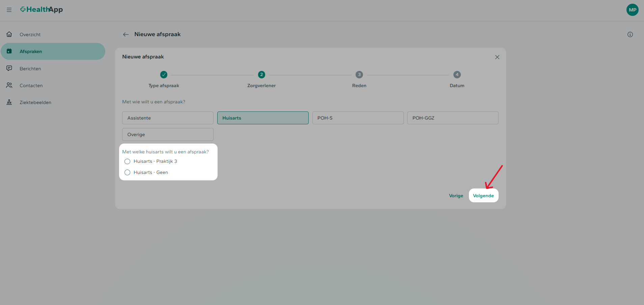Click step 2 Zorgverlener circle

tap(261, 75)
